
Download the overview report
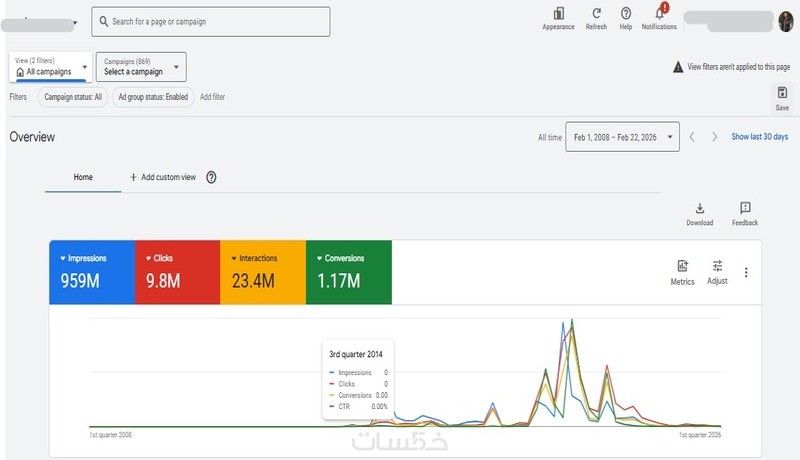click(x=700, y=209)
